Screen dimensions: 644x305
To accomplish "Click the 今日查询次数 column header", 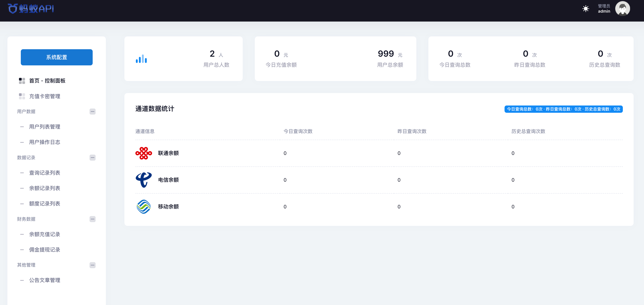I will click(x=298, y=132).
